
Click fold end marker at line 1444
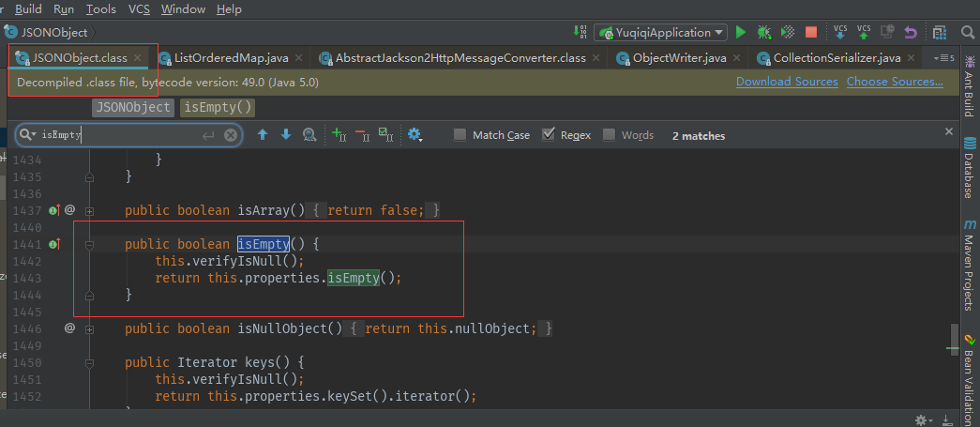(89, 295)
